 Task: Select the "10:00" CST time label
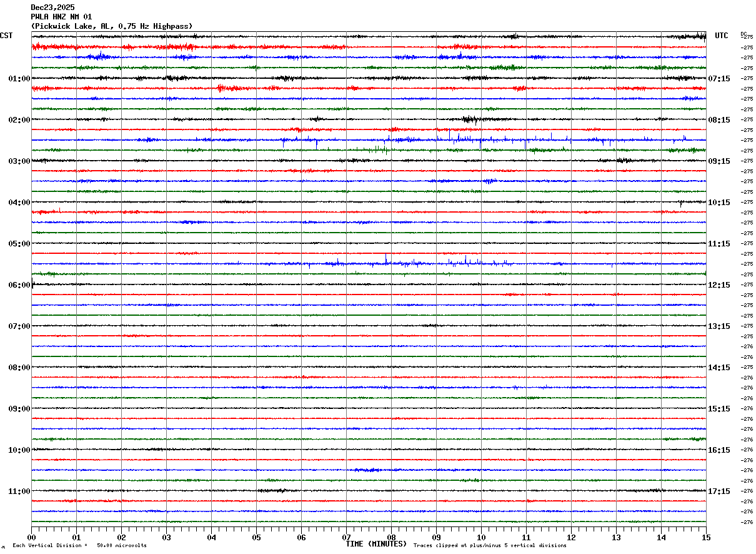tap(19, 450)
